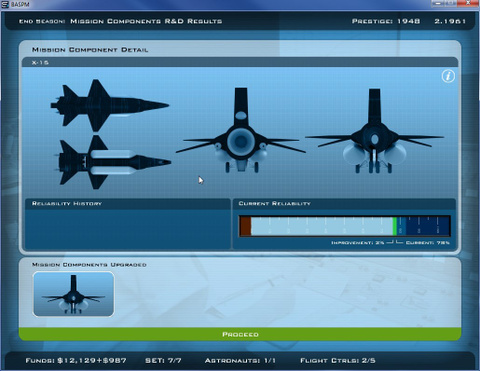
Task: Click the green Proceed button
Action: 240,334
